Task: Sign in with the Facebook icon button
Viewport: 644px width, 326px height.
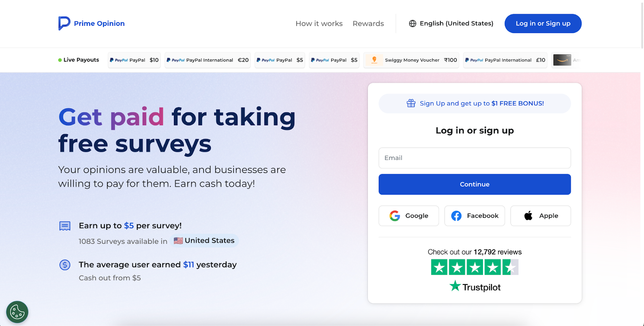Action: [x=475, y=216]
